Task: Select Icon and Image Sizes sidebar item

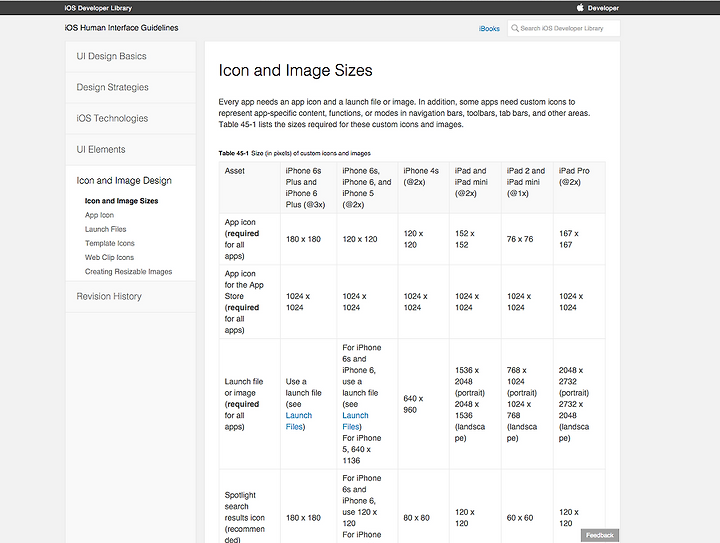Action: click(x=121, y=201)
